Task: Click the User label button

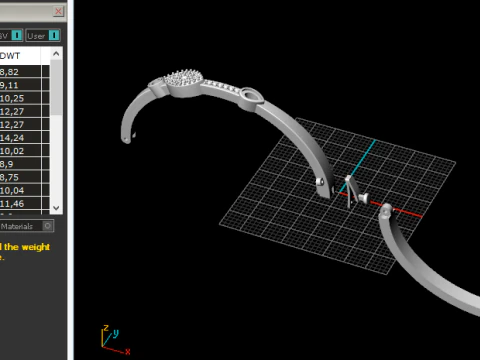Action: pos(36,36)
